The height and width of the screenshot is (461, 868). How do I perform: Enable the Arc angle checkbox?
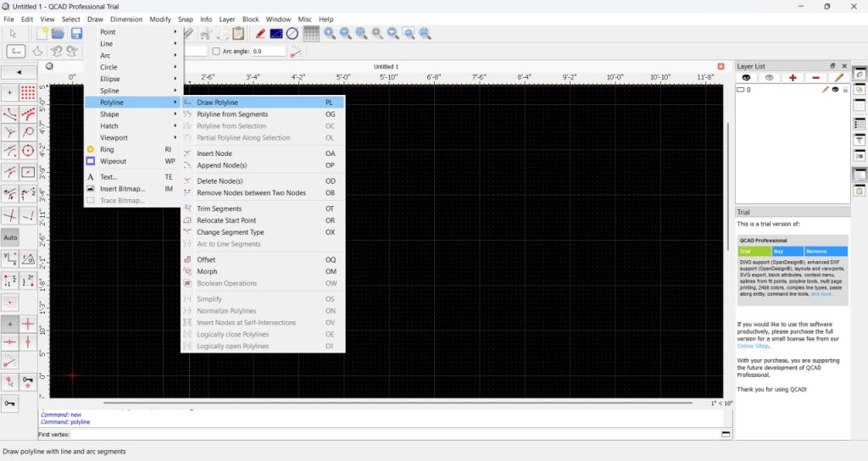216,51
